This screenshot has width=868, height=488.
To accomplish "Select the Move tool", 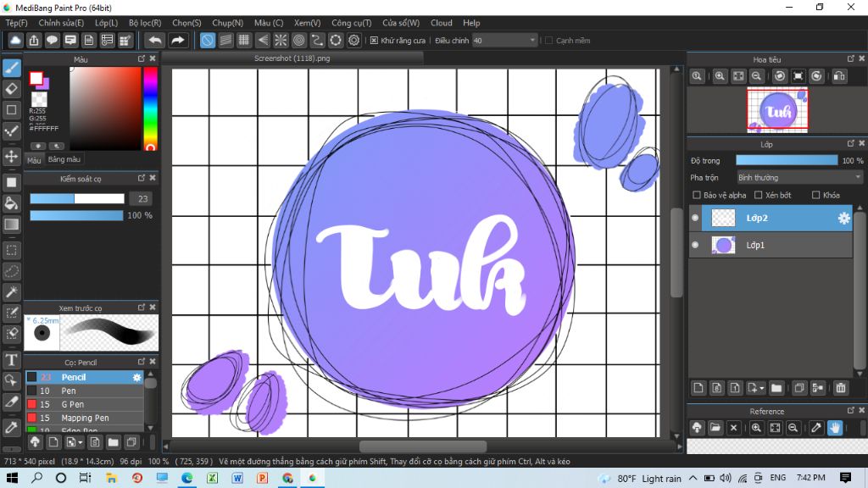I will 12,157.
